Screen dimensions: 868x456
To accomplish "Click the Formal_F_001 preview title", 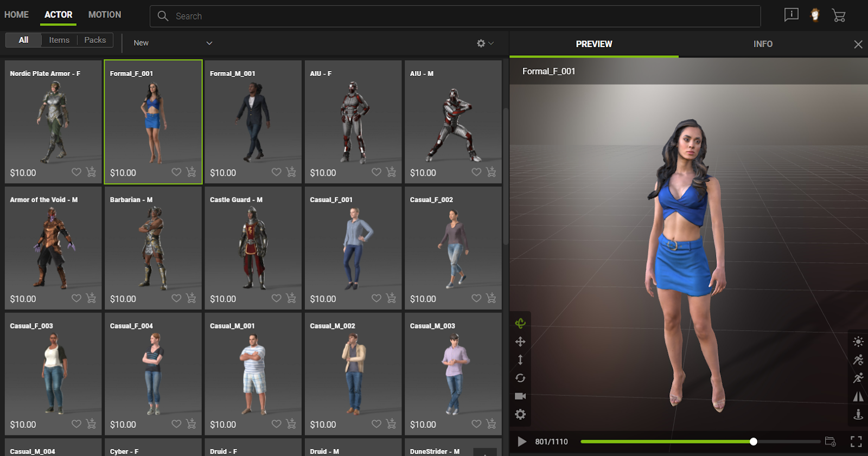I will (x=548, y=71).
